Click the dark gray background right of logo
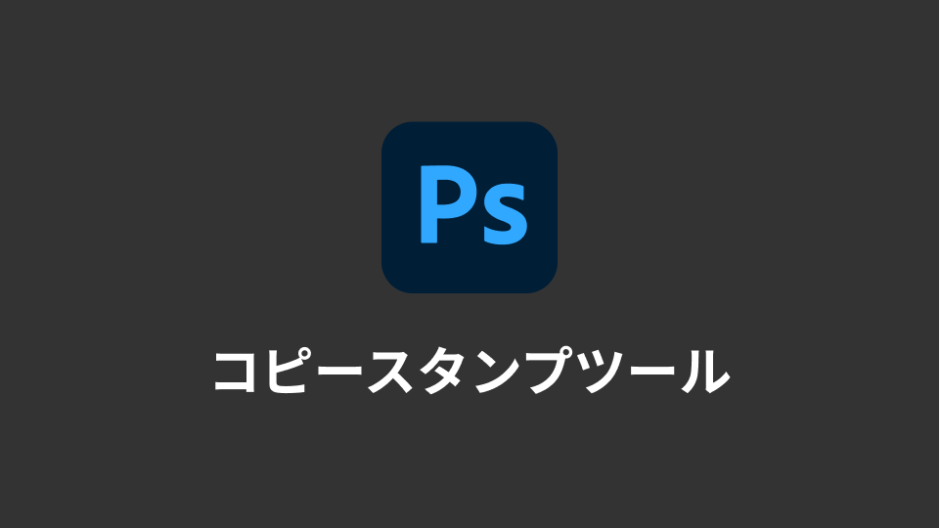The image size is (940, 528). (748, 207)
